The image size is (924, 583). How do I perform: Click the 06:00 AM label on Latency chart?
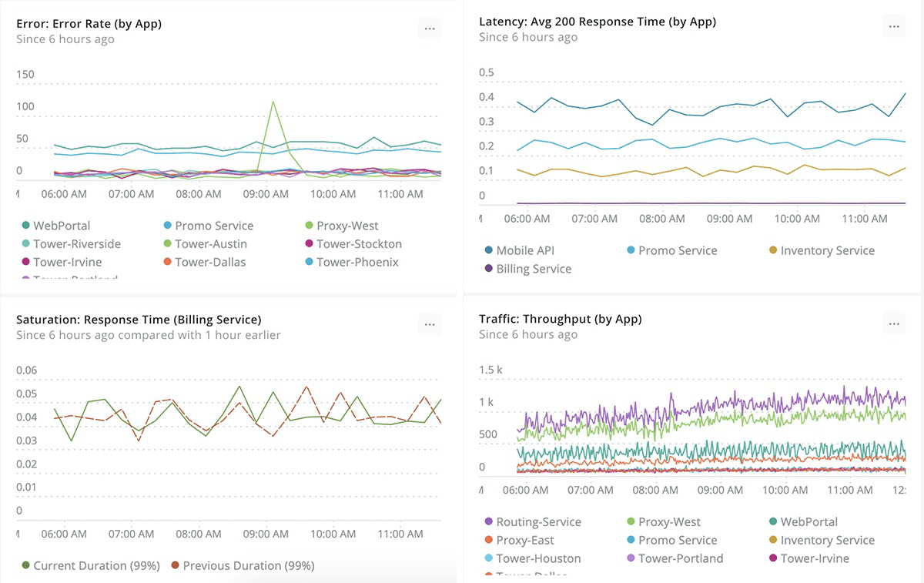pos(527,219)
